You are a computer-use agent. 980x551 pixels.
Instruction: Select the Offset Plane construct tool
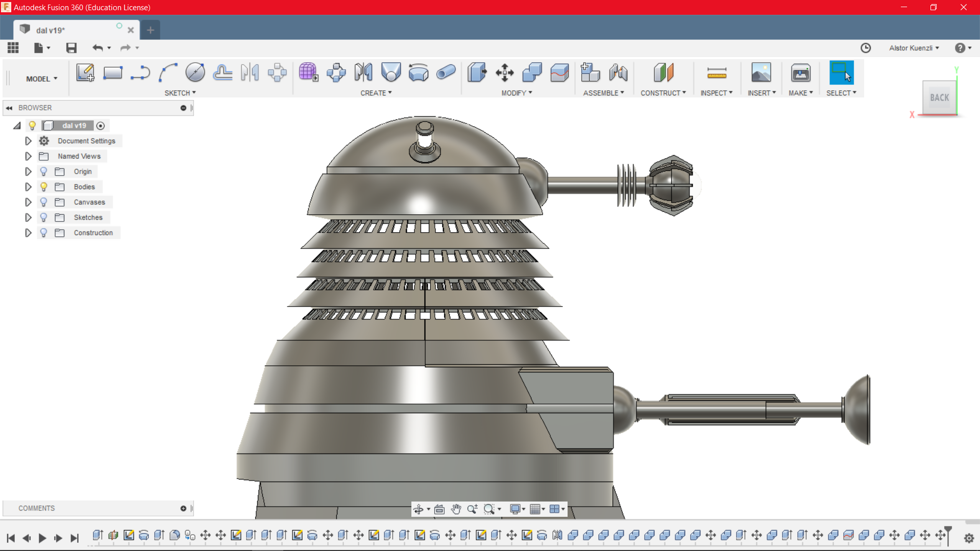coord(664,72)
